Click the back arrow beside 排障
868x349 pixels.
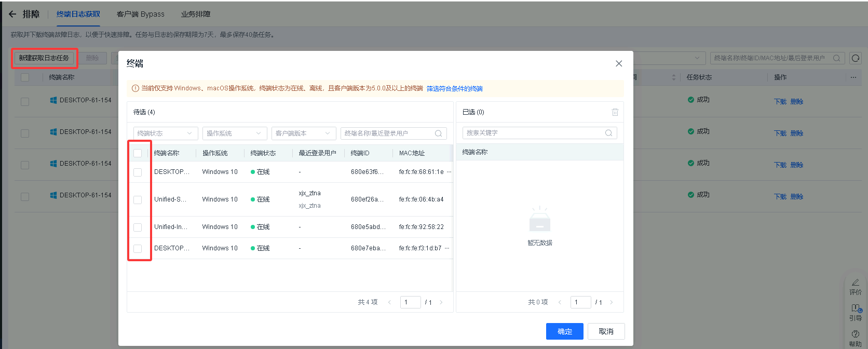[x=12, y=14]
